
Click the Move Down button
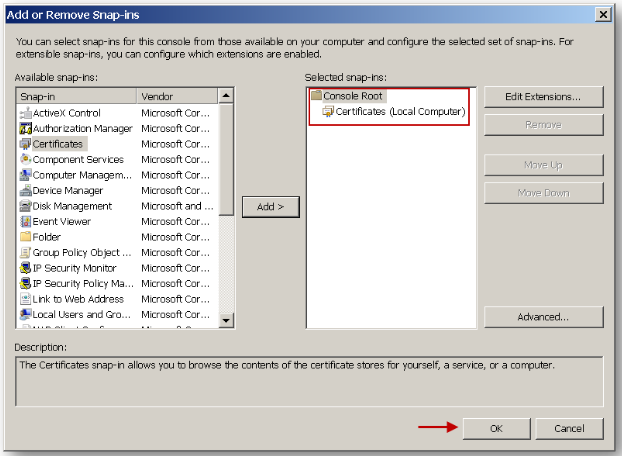tap(543, 193)
